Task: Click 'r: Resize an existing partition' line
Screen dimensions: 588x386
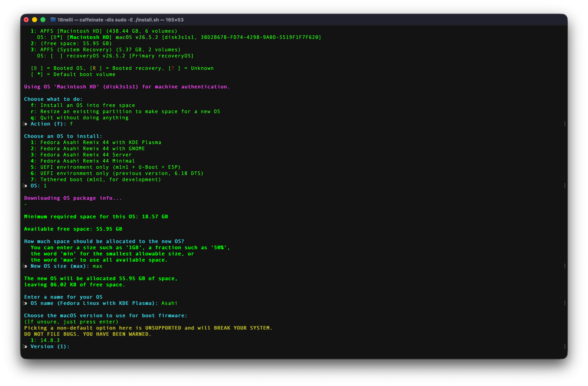Action: [x=125, y=112]
